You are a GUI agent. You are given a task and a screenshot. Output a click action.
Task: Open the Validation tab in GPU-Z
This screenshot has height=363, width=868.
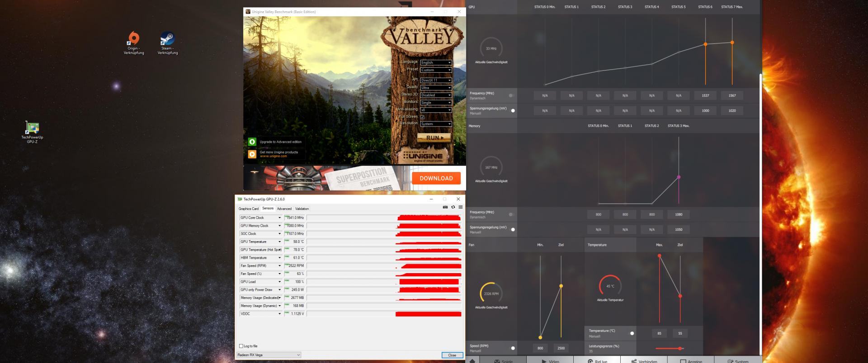pos(302,209)
